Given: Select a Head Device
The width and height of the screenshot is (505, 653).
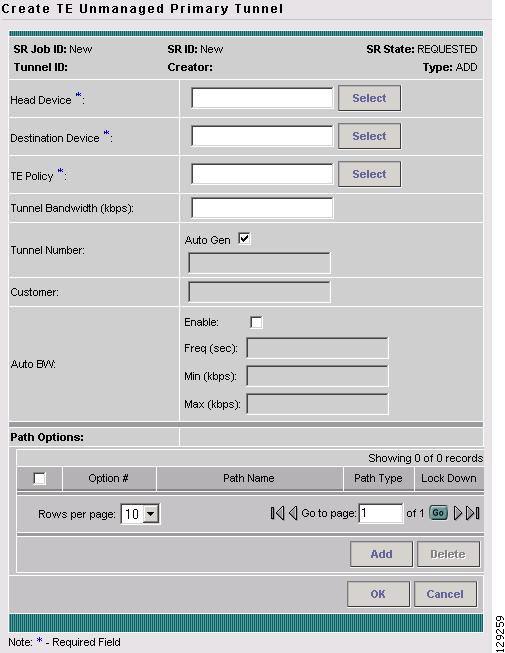Looking at the screenshot, I should pos(370,98).
